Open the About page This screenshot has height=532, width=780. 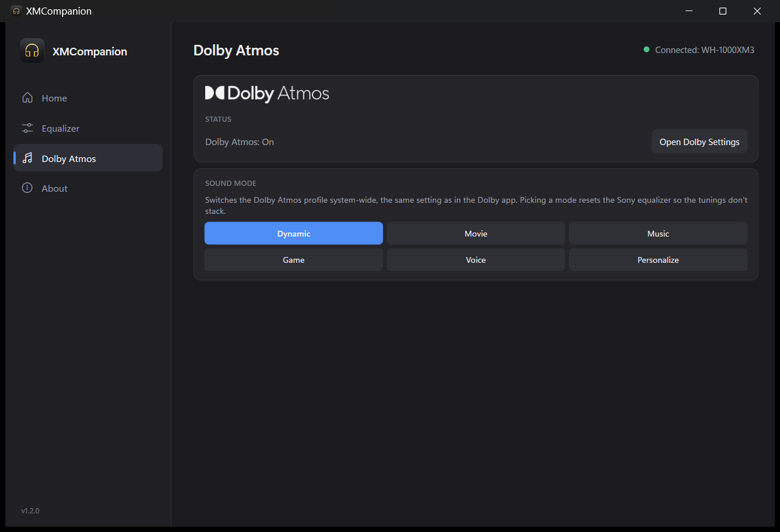88,188
